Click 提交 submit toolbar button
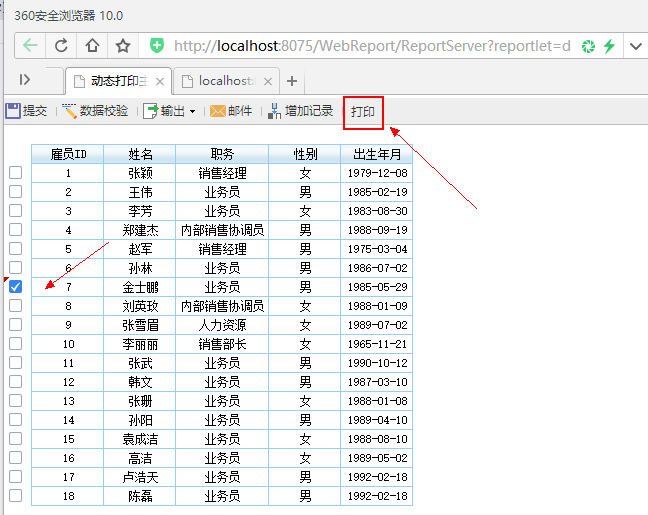The image size is (648, 515). tap(27, 111)
